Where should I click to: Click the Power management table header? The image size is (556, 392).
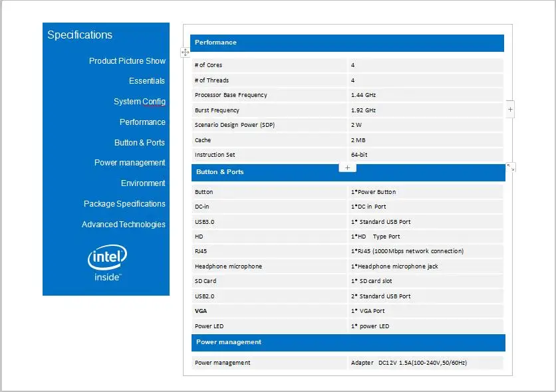pyautogui.click(x=348, y=343)
